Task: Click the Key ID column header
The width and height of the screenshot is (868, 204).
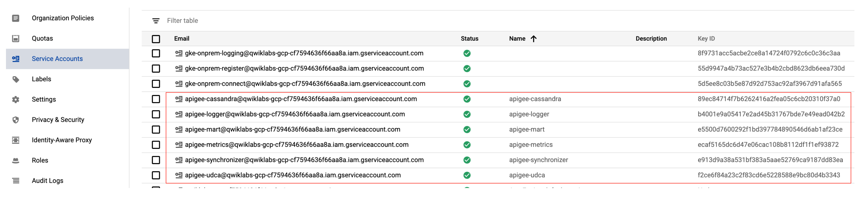Action: coord(706,39)
